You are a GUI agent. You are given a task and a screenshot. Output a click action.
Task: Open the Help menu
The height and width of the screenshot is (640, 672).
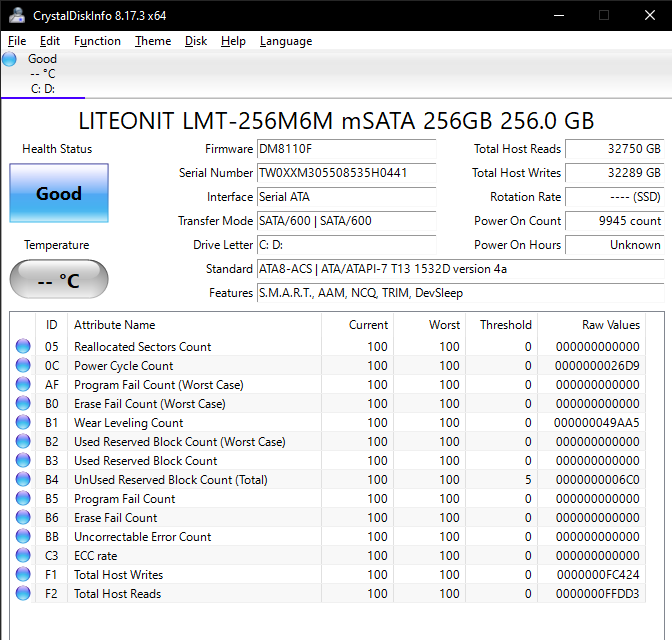(x=233, y=41)
